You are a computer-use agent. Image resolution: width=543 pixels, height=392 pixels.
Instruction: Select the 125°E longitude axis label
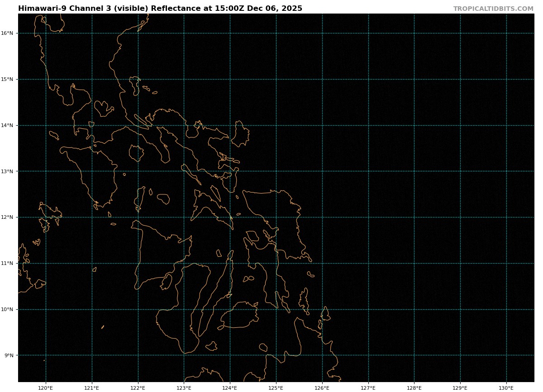point(276,388)
